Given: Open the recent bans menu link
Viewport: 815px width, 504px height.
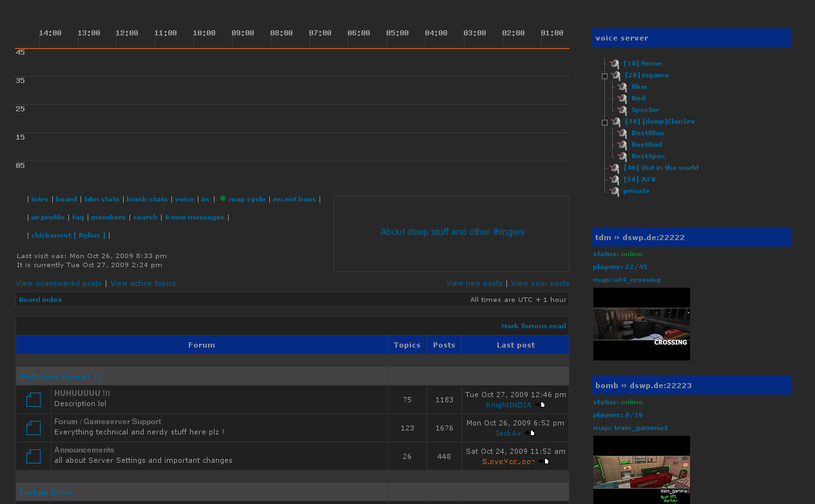Looking at the screenshot, I should tap(294, 200).
